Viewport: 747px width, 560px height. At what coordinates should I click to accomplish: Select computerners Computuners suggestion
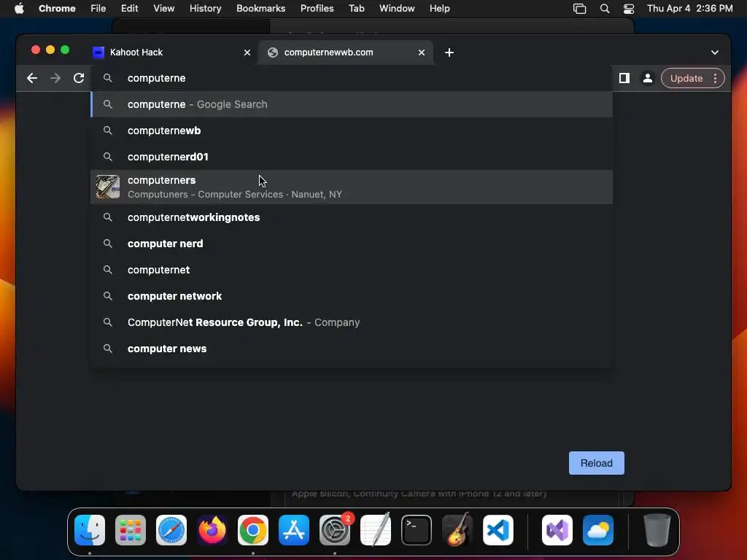point(352,187)
